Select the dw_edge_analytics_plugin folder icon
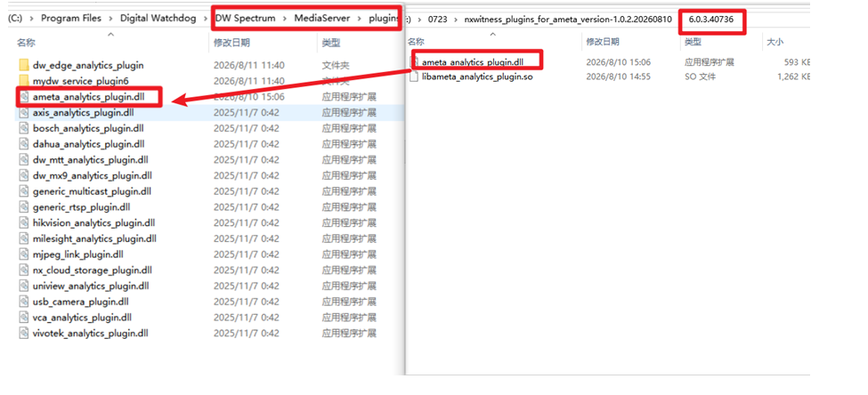Viewport: 868px width, 395px height. point(23,65)
